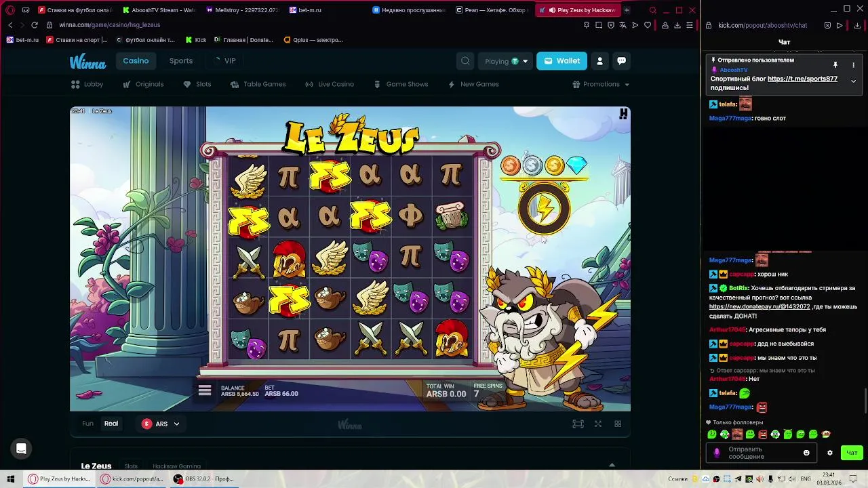868x488 pixels.
Task: Click the heart bookmark icon in address bar
Action: click(x=648, y=25)
